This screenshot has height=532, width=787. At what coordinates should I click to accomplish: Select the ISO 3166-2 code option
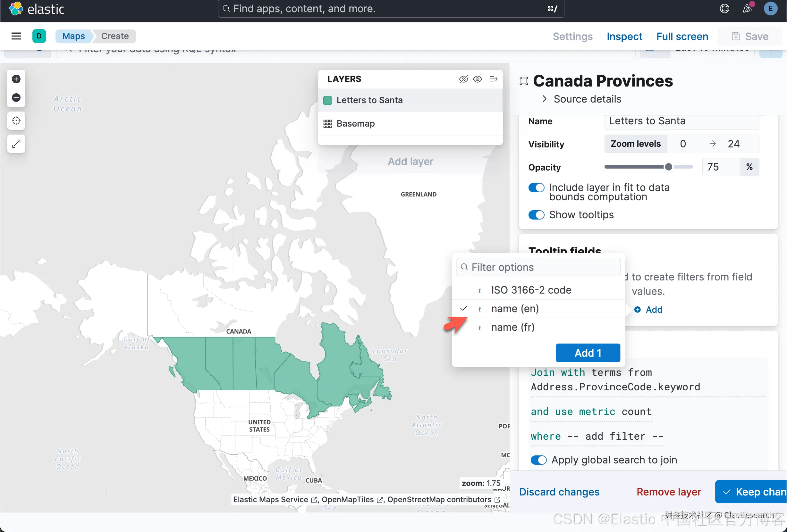click(x=531, y=290)
